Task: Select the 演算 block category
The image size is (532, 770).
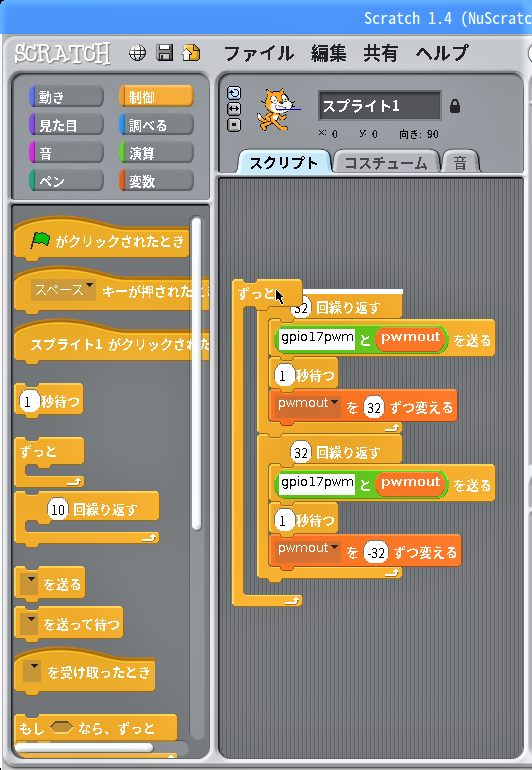Action: pyautogui.click(x=156, y=153)
